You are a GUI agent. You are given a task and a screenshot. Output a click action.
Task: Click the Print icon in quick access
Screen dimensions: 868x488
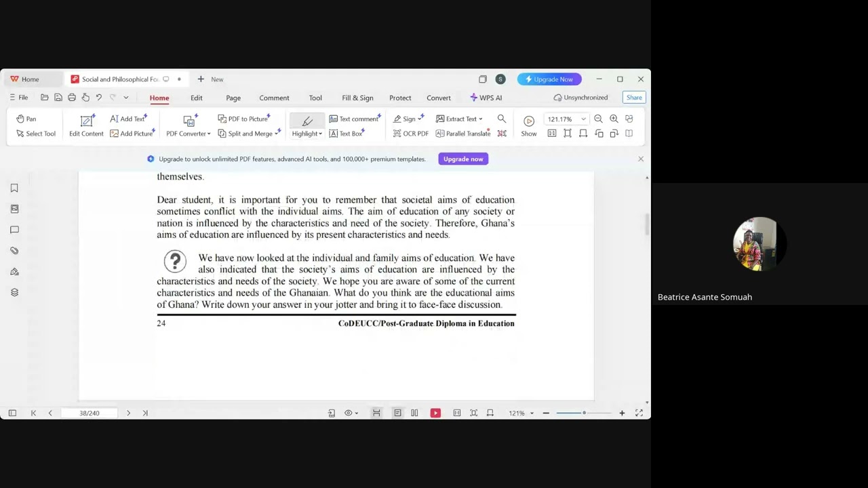pos(72,98)
